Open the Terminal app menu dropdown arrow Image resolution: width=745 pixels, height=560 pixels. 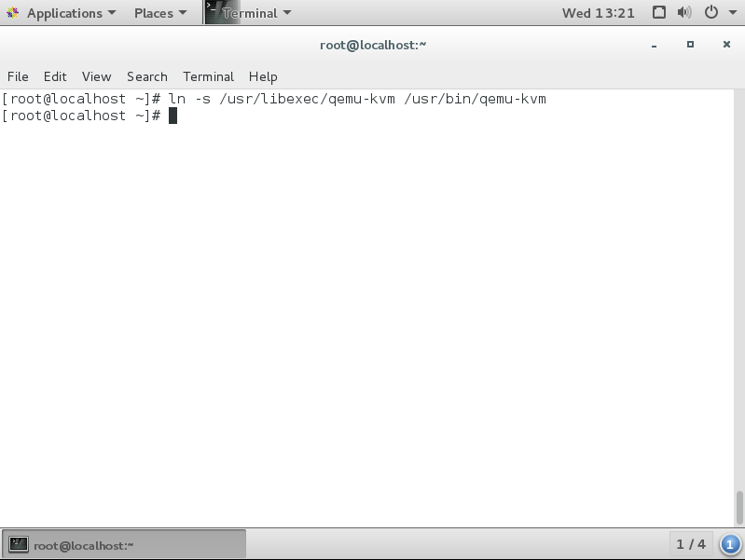[x=286, y=13]
